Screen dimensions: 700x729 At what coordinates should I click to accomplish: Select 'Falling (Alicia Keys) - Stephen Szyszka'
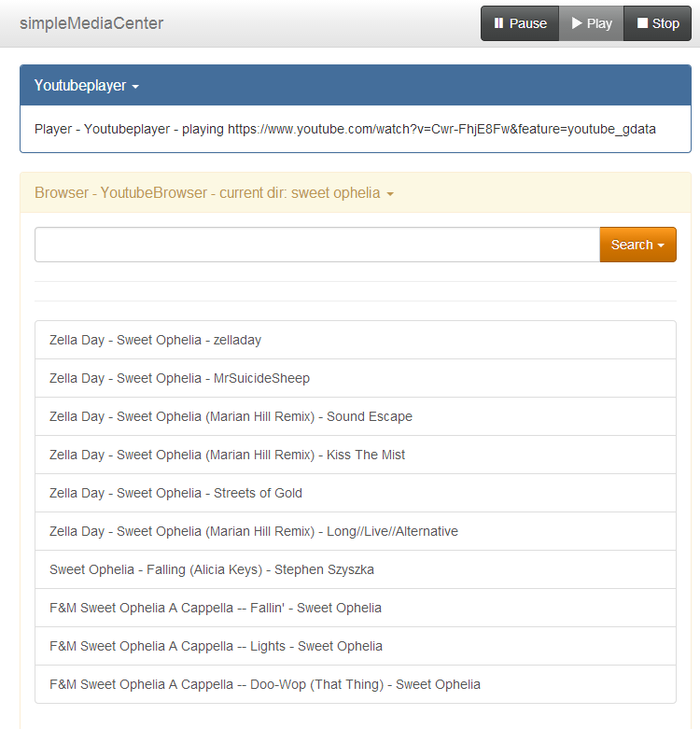pyautogui.click(x=356, y=569)
